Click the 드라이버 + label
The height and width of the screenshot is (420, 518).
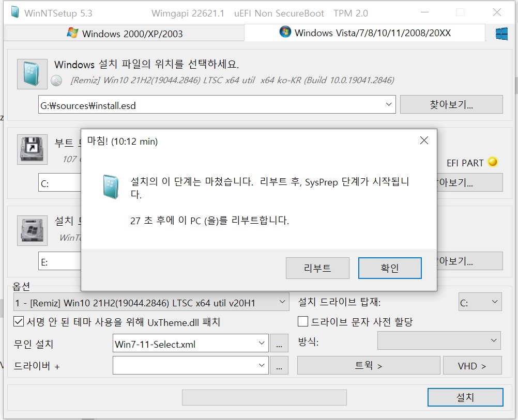[x=37, y=366]
